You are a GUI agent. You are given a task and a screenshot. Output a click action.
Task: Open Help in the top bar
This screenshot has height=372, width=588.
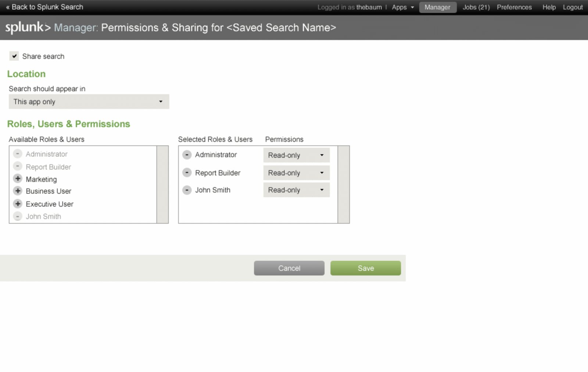549,7
